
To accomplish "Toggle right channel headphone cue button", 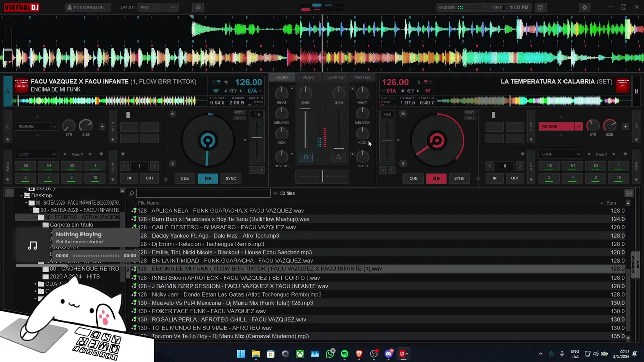I will point(338,157).
